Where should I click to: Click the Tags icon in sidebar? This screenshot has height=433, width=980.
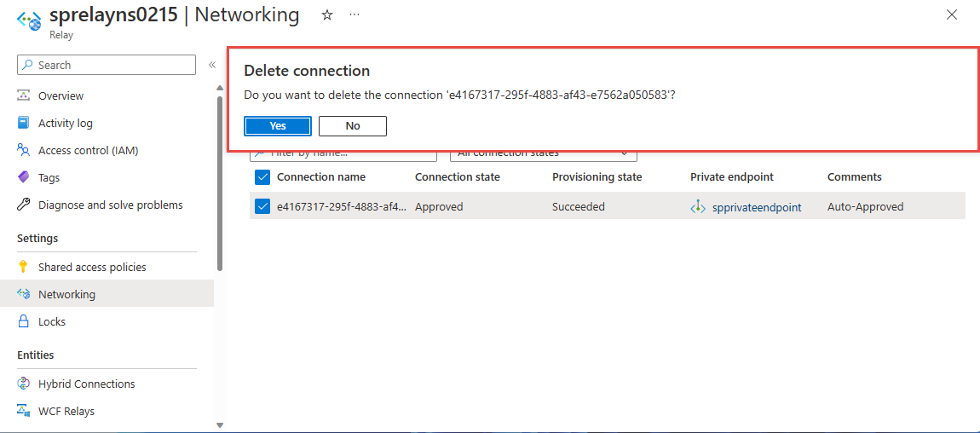[x=24, y=177]
